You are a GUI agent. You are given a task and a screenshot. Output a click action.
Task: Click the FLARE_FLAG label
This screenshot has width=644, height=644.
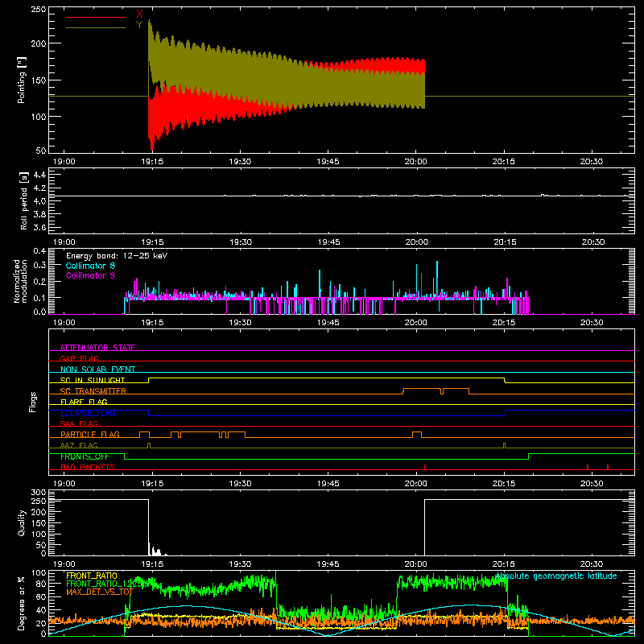pos(84,402)
